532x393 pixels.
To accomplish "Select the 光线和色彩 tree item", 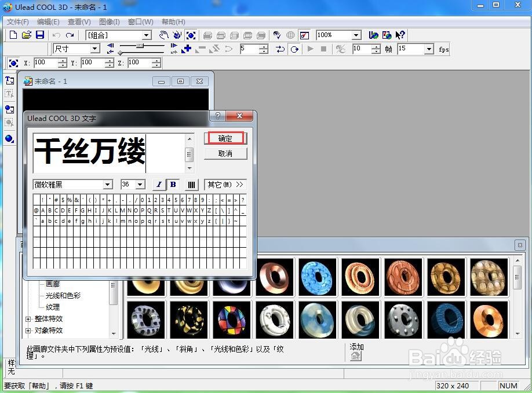I will point(63,295).
